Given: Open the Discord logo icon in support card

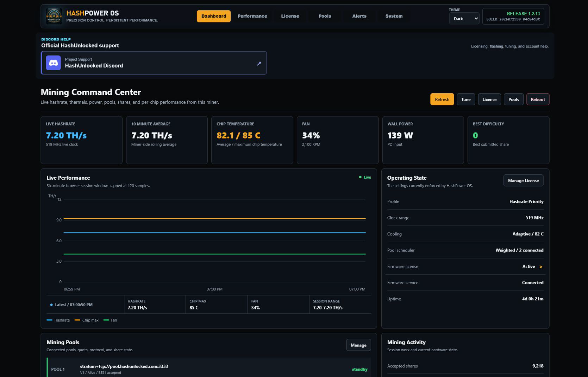Looking at the screenshot, I should tap(53, 63).
